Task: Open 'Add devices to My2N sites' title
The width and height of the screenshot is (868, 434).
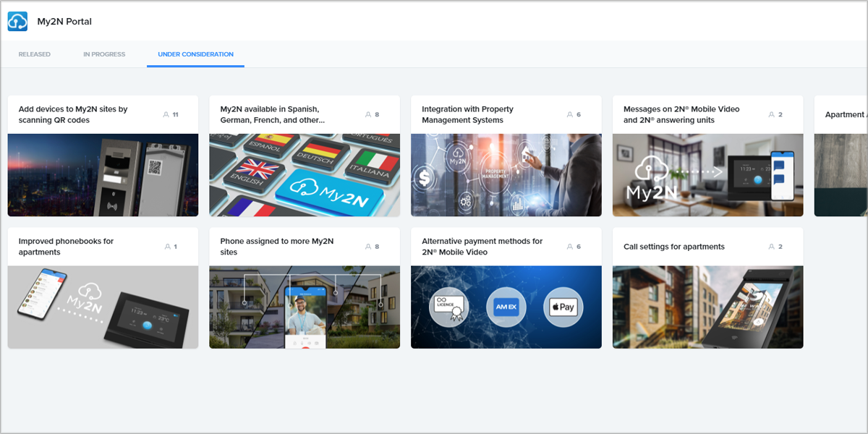Action: (73, 114)
